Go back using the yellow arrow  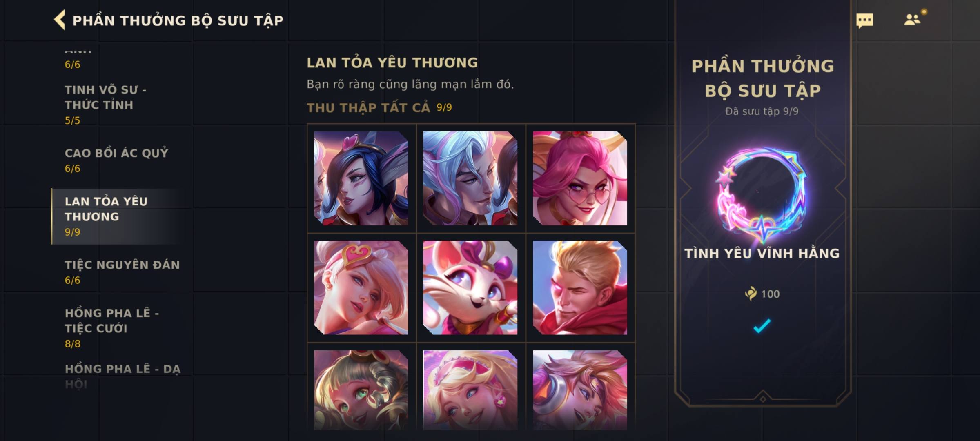pyautogui.click(x=60, y=20)
